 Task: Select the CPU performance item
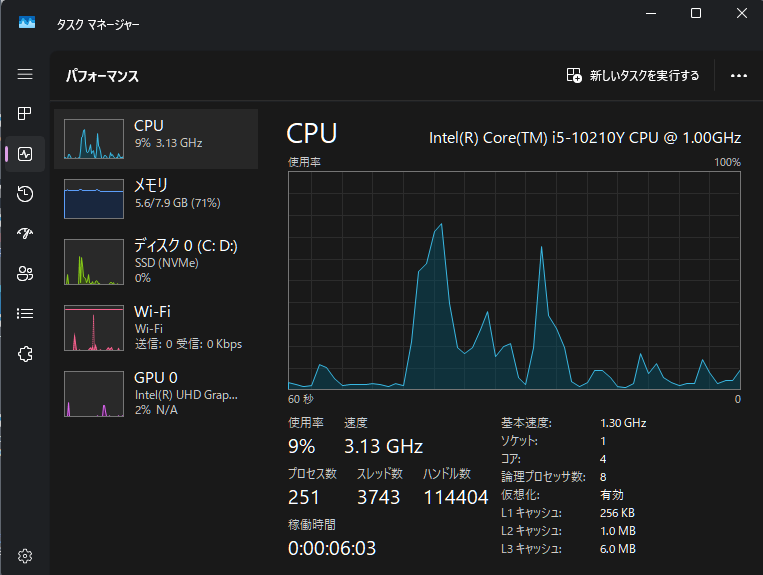156,139
